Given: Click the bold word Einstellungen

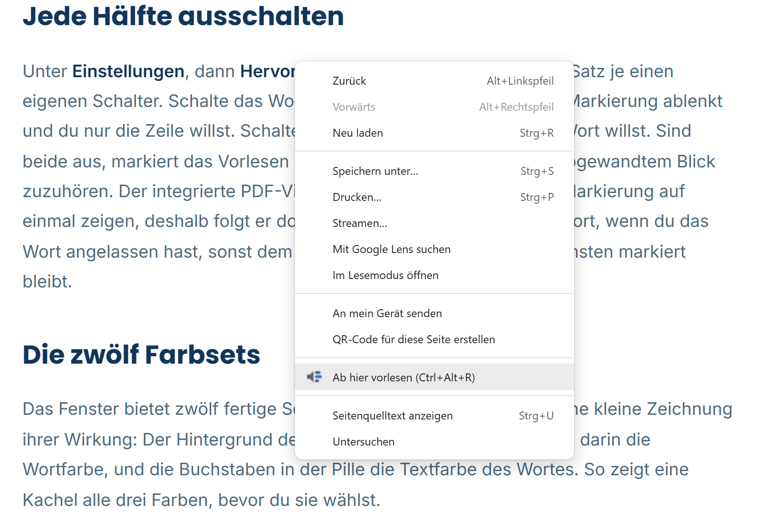Looking at the screenshot, I should 128,71.
